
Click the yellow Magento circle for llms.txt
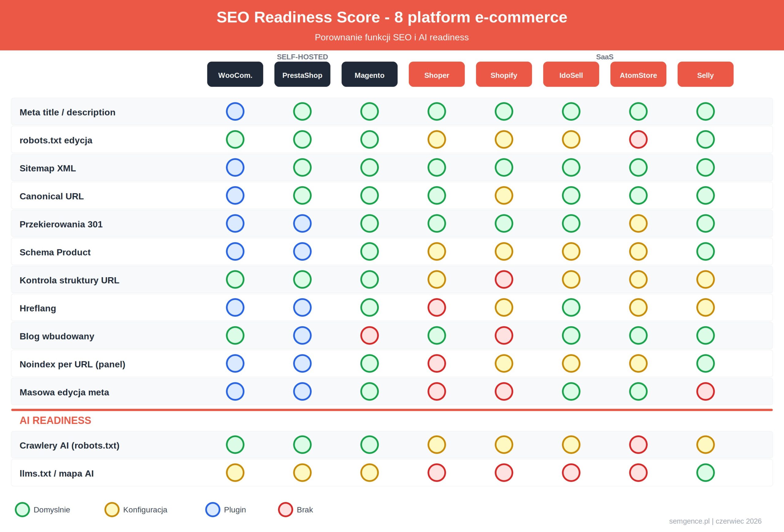coord(369,473)
